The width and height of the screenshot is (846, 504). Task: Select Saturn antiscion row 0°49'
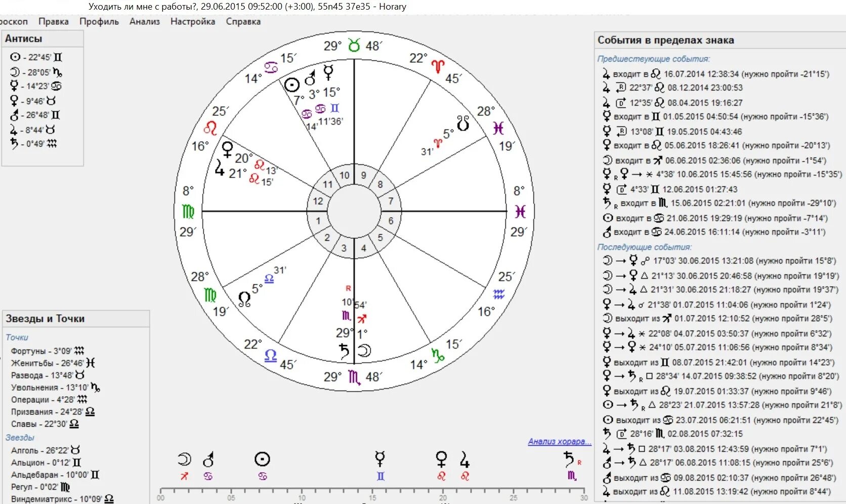tap(33, 144)
